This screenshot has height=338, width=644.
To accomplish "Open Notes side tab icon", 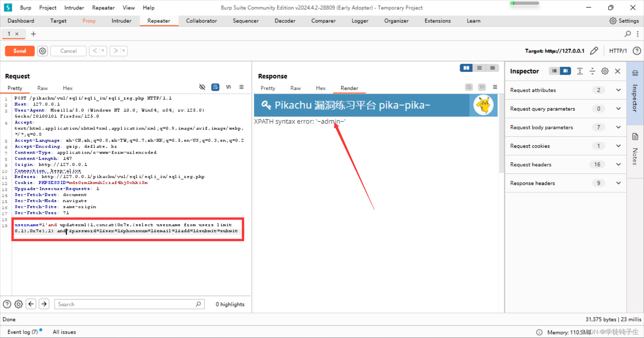I will pyautogui.click(x=635, y=136).
